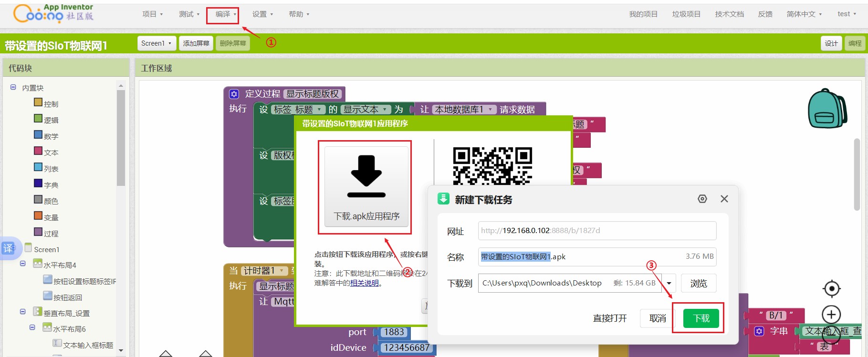Click the download .apk application icon
The width and height of the screenshot is (868, 357).
(366, 177)
